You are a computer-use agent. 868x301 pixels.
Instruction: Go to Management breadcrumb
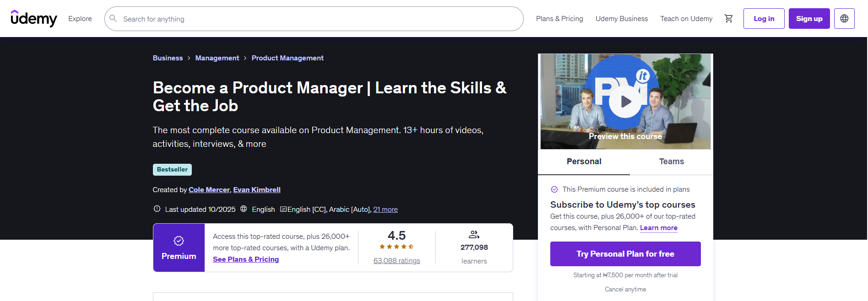tap(217, 58)
